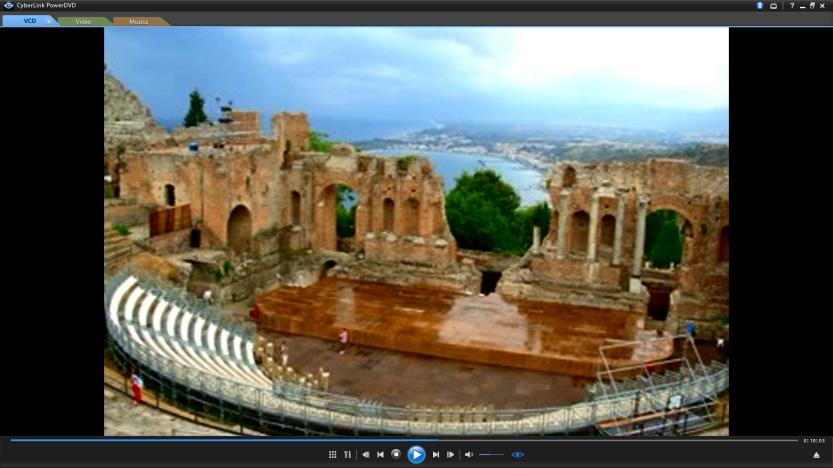Minimize the PowerDVD window

click(x=802, y=6)
